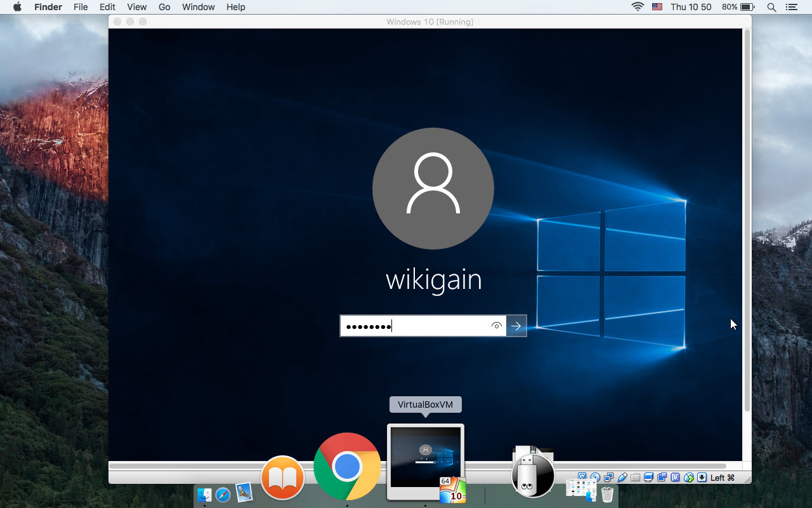Open the Apple menu
Image resolution: width=812 pixels, height=508 pixels.
coord(17,7)
